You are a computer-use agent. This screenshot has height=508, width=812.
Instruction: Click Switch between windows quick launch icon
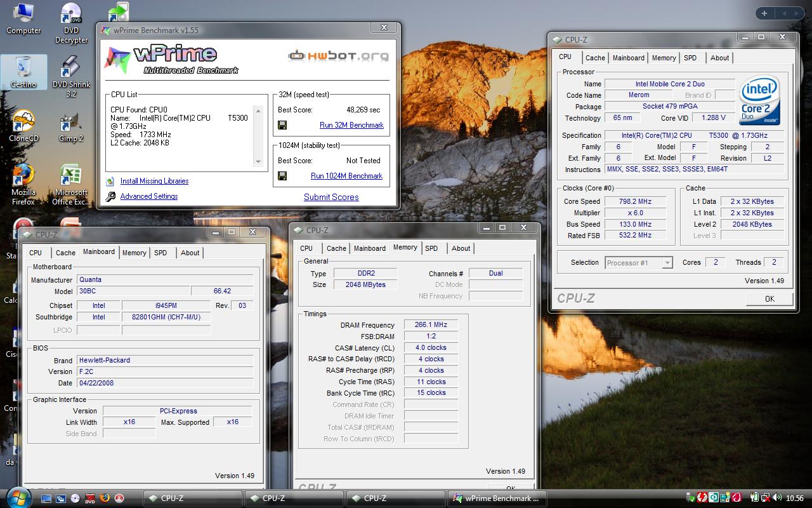point(60,498)
